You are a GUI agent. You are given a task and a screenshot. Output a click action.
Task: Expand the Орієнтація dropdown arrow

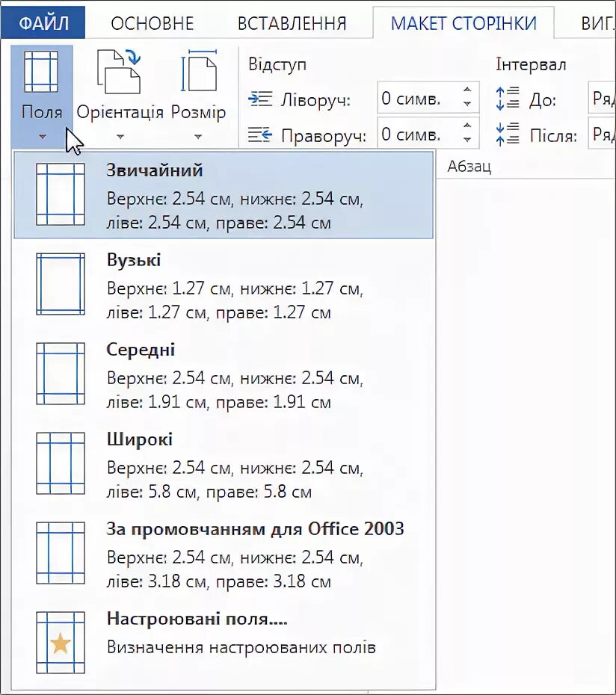[120, 137]
